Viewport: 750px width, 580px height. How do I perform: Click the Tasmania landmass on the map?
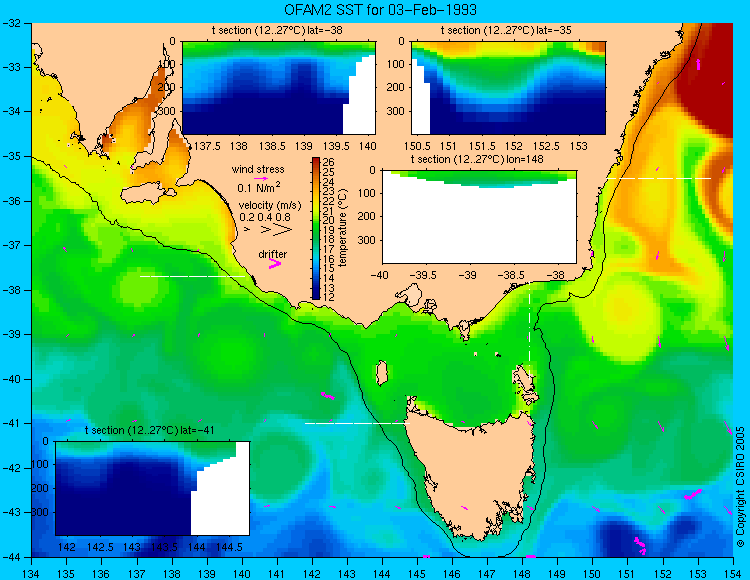pyautogui.click(x=474, y=473)
